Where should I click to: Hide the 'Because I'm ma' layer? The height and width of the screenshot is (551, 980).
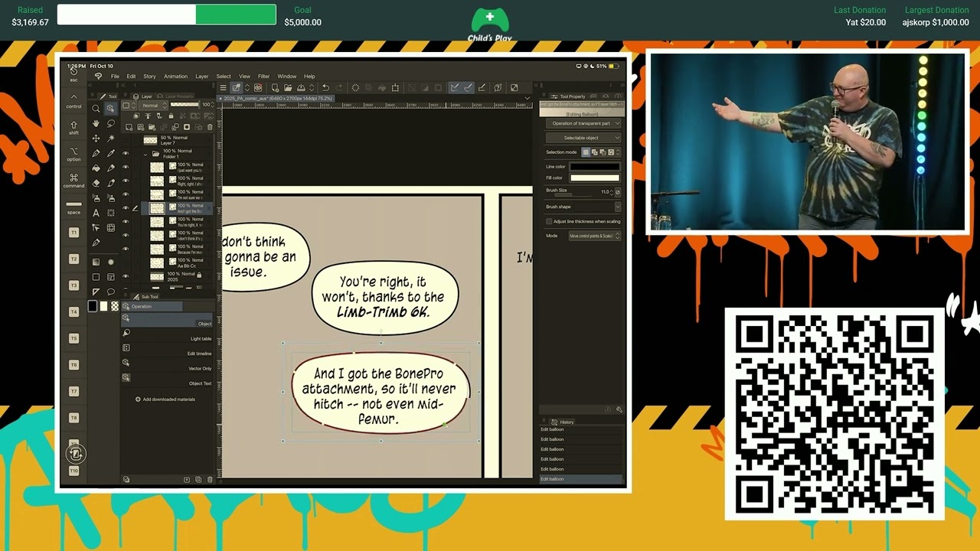point(126,249)
